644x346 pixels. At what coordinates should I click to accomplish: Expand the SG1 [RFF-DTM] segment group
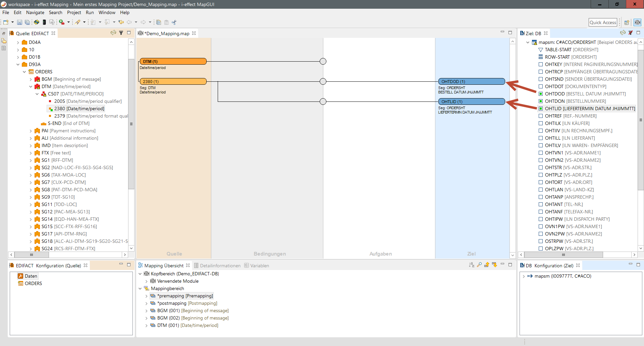click(x=31, y=160)
